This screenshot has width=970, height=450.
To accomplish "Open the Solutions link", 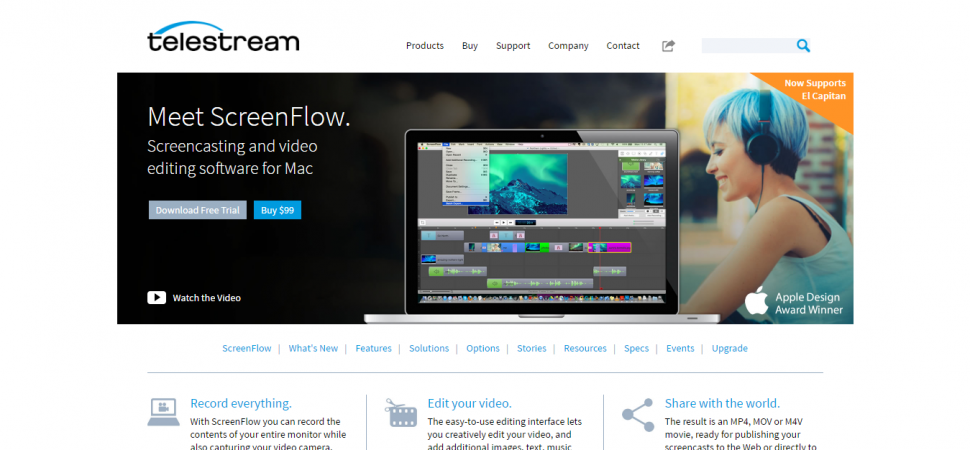I will click(429, 348).
